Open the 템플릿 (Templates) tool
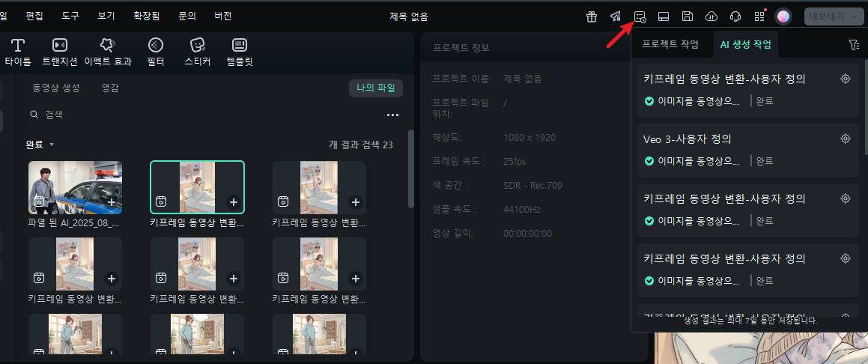This screenshot has width=868, height=364. tap(240, 52)
